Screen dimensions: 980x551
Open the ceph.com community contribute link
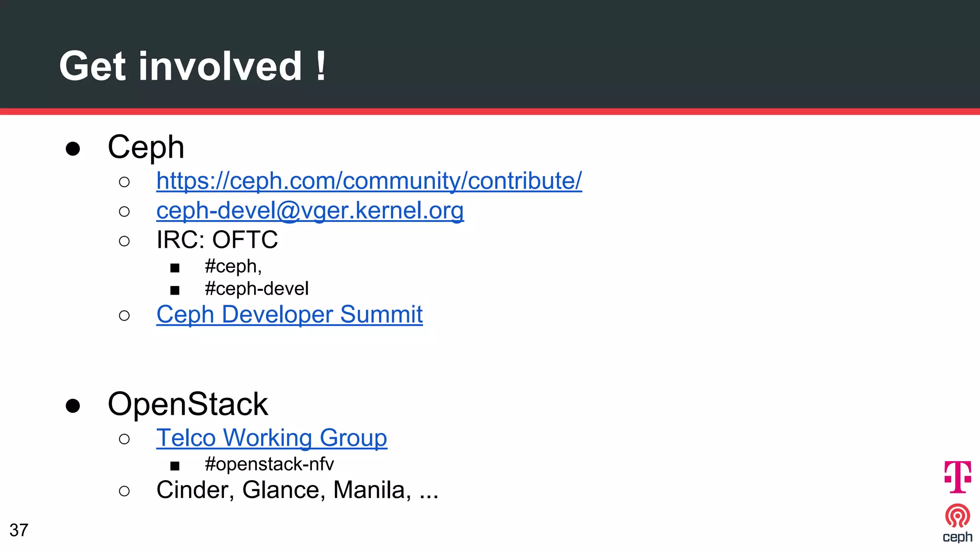[369, 181]
